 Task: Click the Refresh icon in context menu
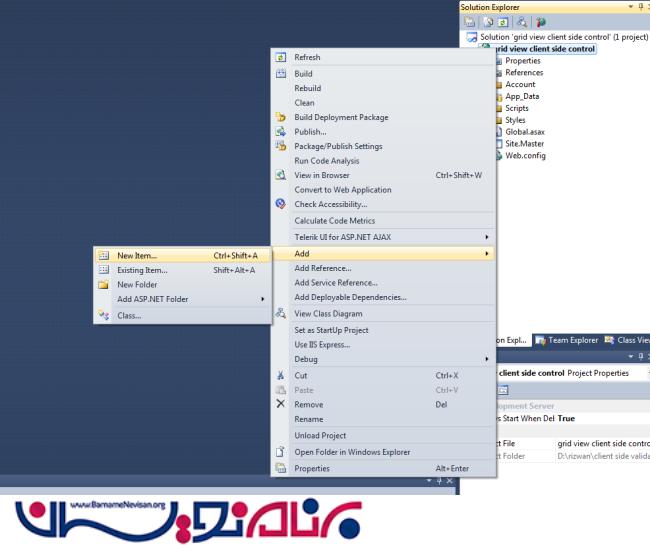pos(281,57)
